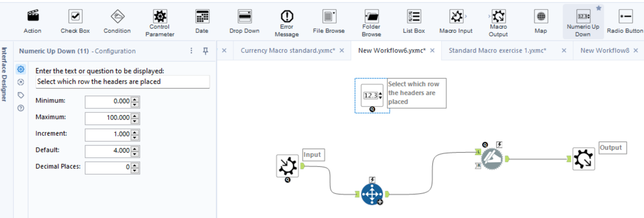
Task: Select the Macro Output tool in palette
Action: click(498, 23)
